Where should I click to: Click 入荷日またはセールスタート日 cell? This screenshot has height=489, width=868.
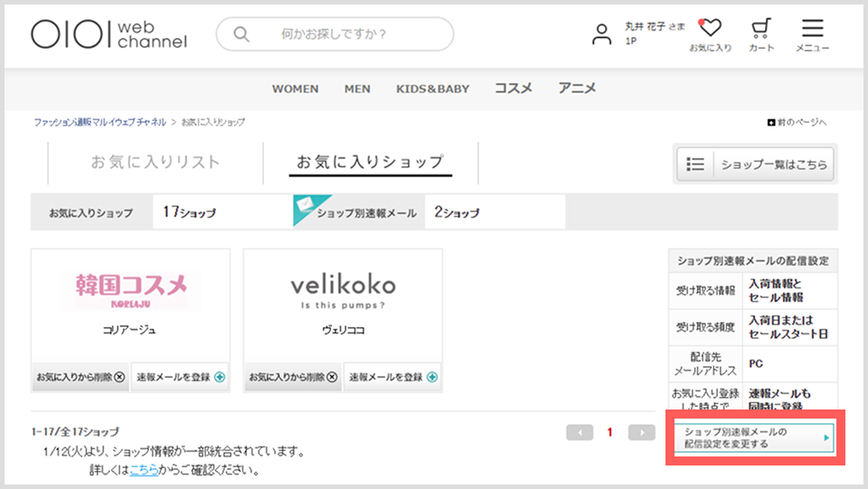coord(789,327)
